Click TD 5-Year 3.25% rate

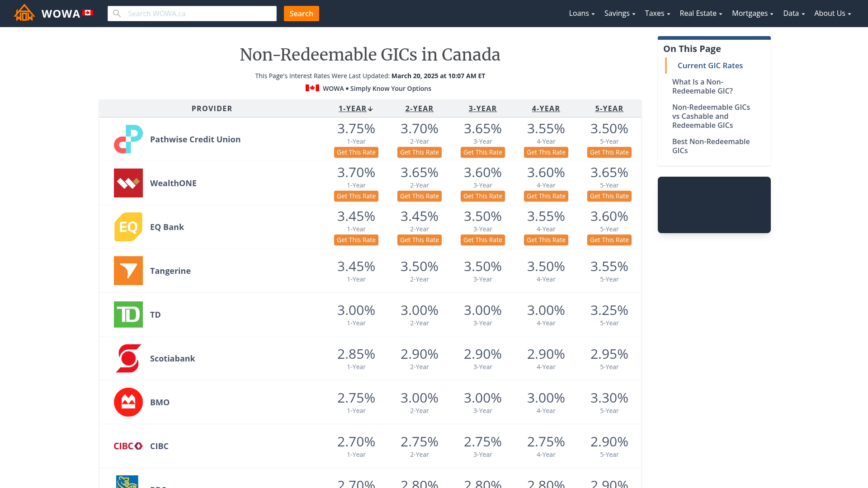[x=609, y=310]
